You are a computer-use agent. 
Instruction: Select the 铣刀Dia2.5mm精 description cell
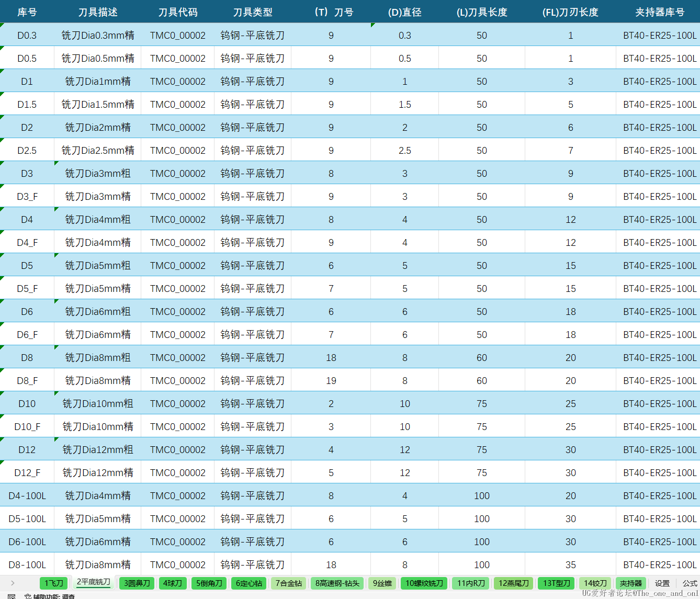tap(98, 150)
